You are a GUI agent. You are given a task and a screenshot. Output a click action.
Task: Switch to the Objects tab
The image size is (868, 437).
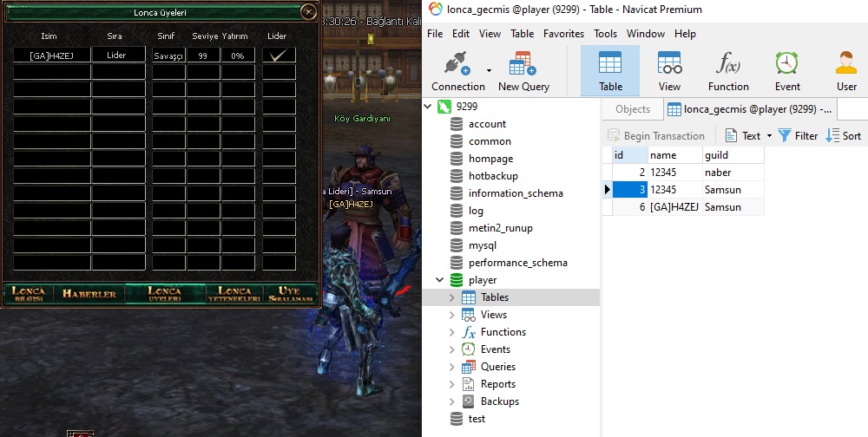[x=633, y=109]
